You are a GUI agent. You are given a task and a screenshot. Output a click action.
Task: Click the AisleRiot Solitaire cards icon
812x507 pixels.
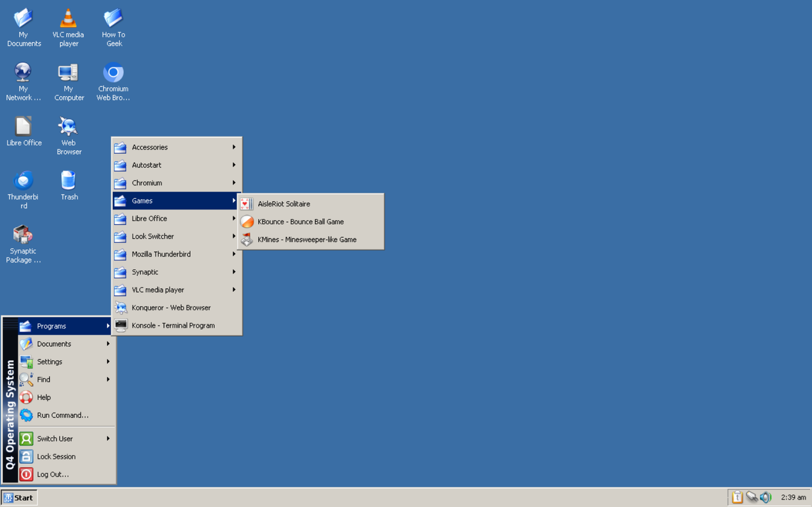tap(247, 204)
